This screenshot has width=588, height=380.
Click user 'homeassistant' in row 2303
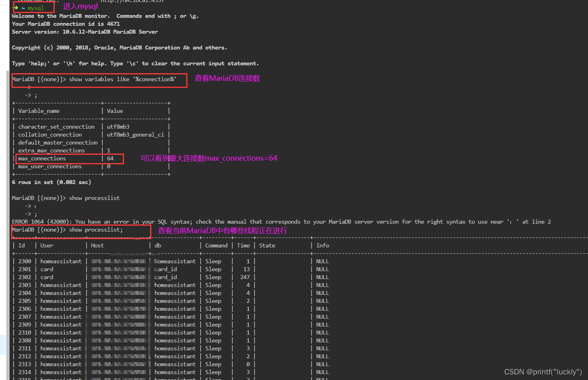61,285
